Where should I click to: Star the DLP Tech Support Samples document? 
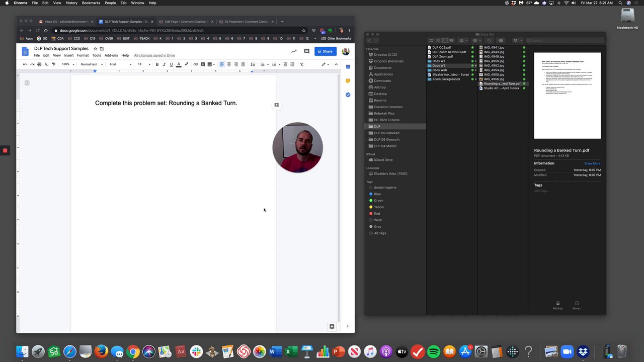[95, 49]
